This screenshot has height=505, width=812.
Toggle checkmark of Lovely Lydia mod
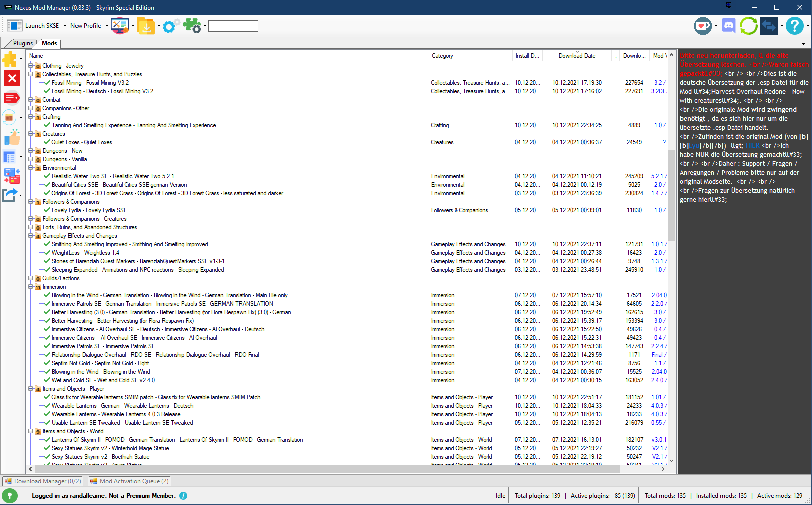click(x=47, y=210)
